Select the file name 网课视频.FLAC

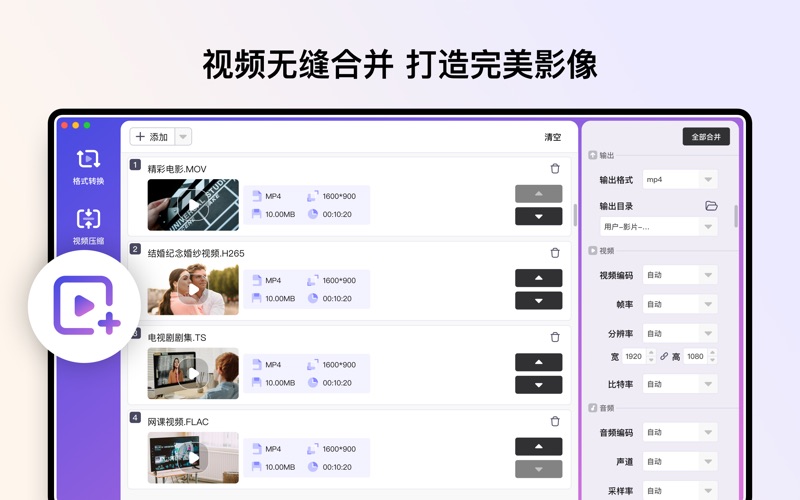coord(178,421)
